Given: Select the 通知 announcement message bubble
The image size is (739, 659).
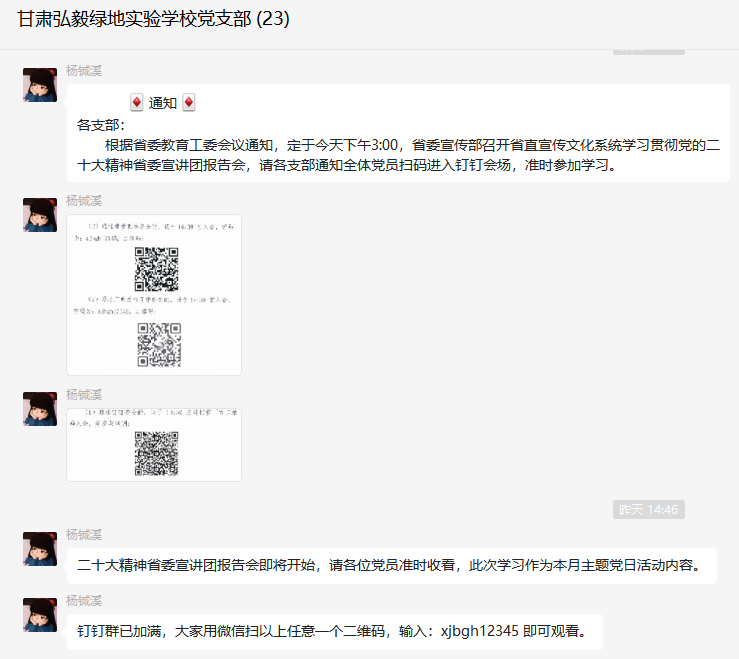Looking at the screenshot, I should (398, 133).
